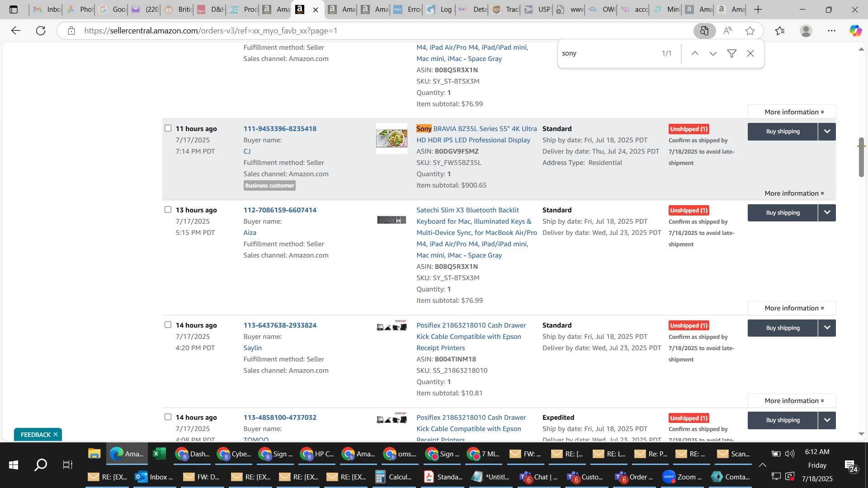This screenshot has height=488, width=868.
Task: Switch to the Gmail Inbox tab
Action: click(x=47, y=9)
